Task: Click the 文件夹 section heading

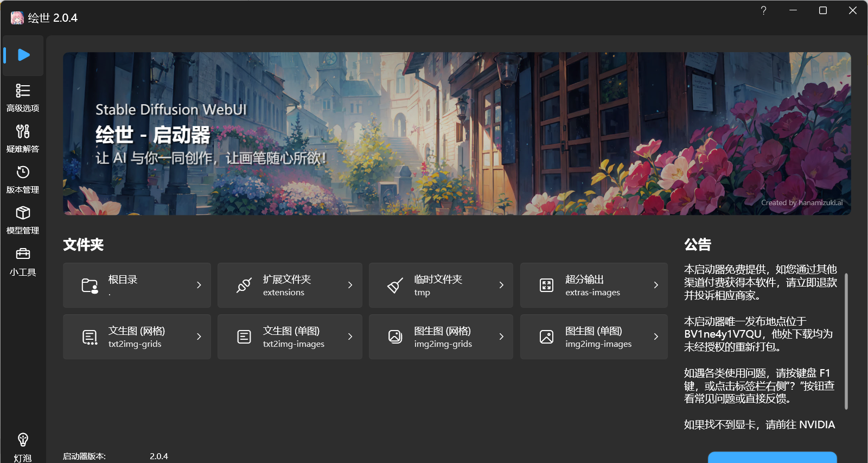Action: (x=84, y=244)
